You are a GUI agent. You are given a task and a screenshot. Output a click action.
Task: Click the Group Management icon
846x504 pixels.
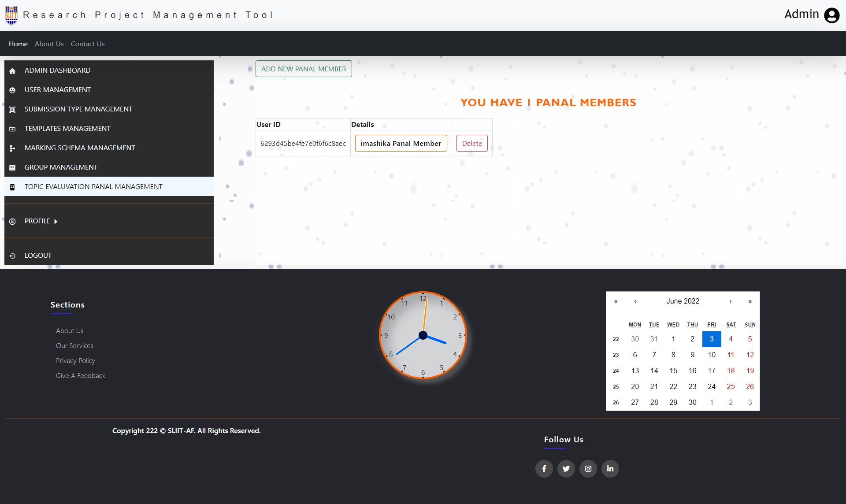click(x=13, y=167)
